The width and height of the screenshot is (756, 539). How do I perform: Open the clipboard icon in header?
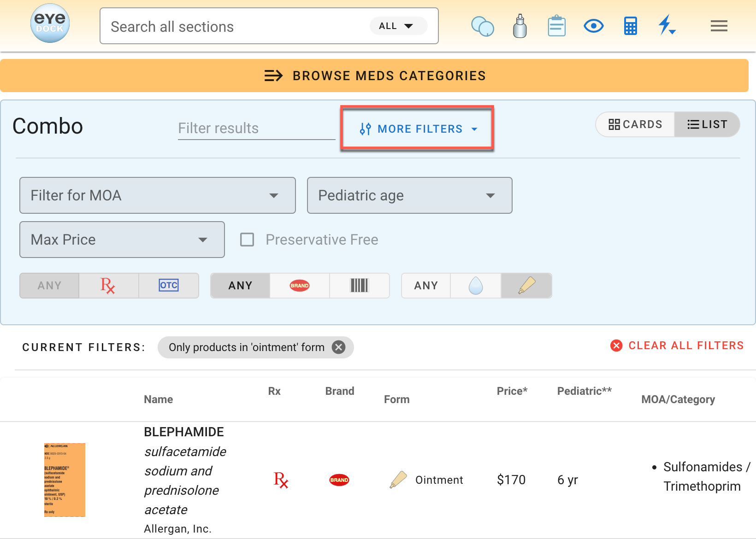click(x=556, y=26)
